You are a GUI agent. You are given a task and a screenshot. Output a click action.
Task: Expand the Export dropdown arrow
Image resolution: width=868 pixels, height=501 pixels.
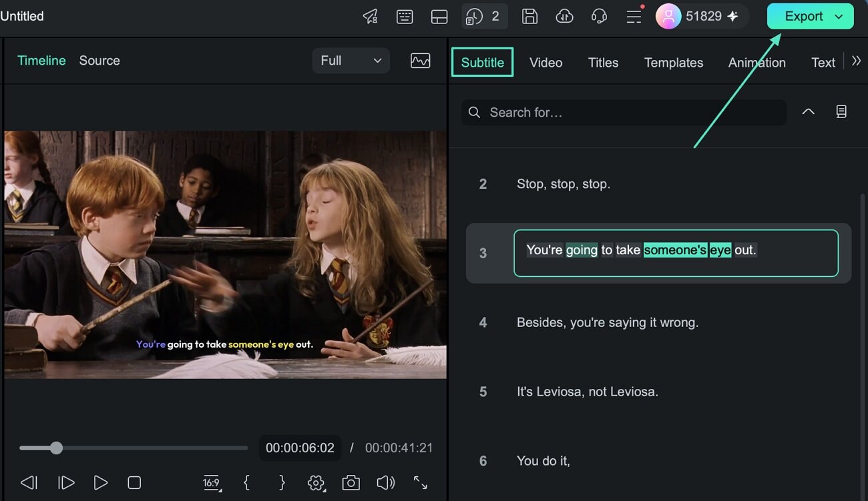tap(839, 17)
